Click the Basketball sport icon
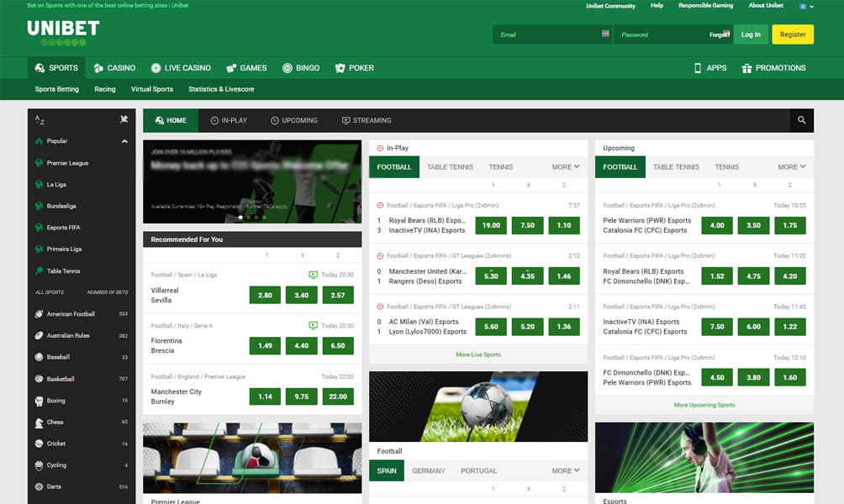 pyautogui.click(x=39, y=379)
